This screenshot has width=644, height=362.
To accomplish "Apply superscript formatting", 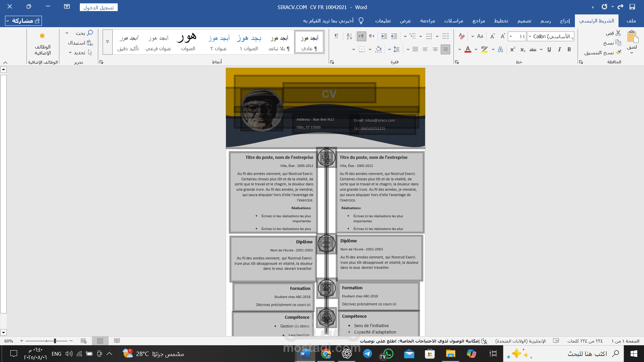I will [x=513, y=50].
